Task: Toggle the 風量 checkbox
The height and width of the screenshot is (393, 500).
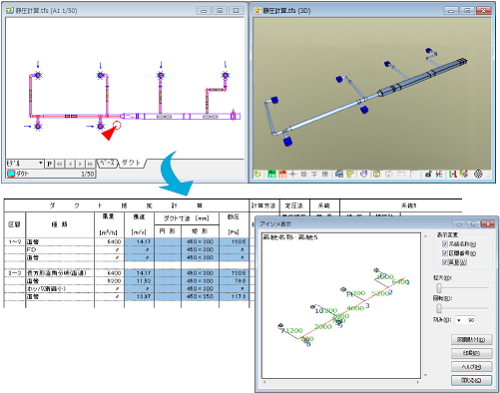Action: pos(445,262)
